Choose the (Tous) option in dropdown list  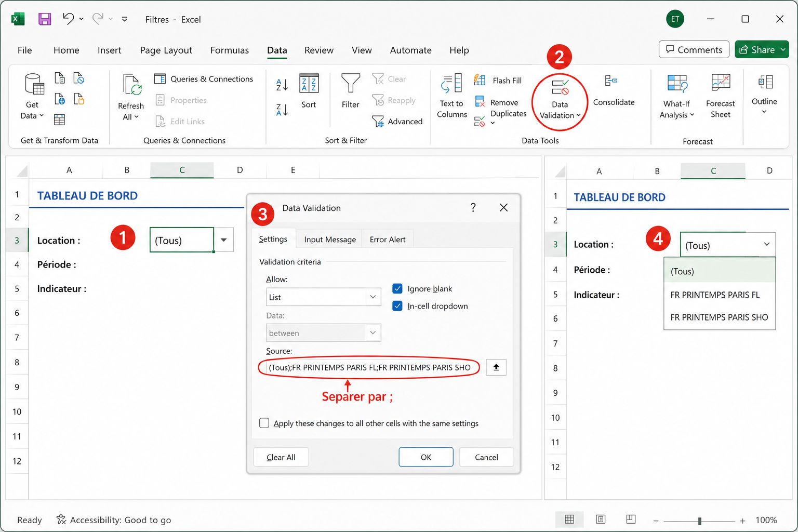click(720, 271)
